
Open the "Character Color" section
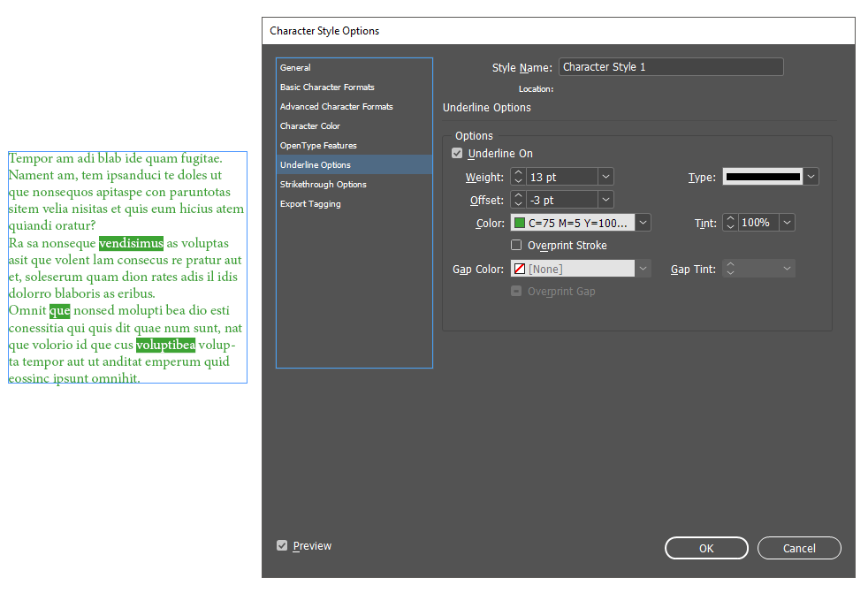point(309,125)
